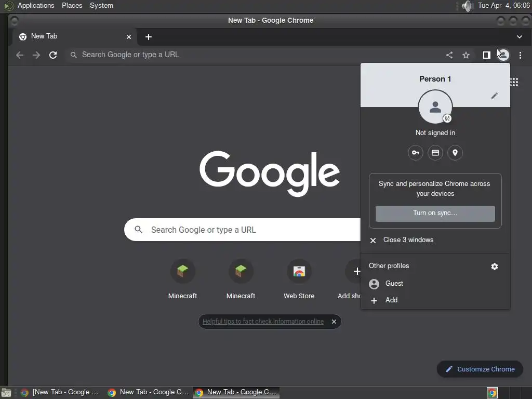The height and width of the screenshot is (399, 532).
Task: Click the Not signed in text
Action: pyautogui.click(x=435, y=133)
